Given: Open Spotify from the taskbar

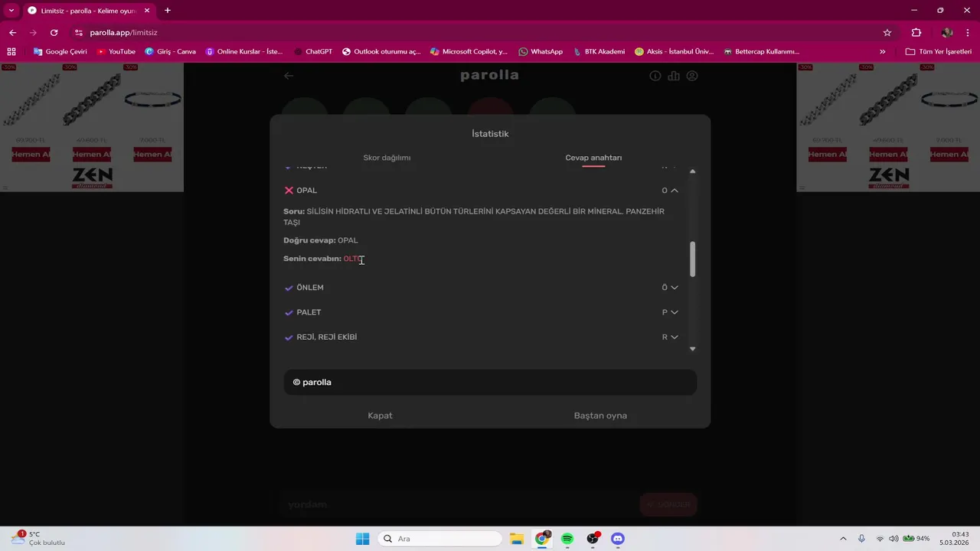Looking at the screenshot, I should pyautogui.click(x=567, y=539).
